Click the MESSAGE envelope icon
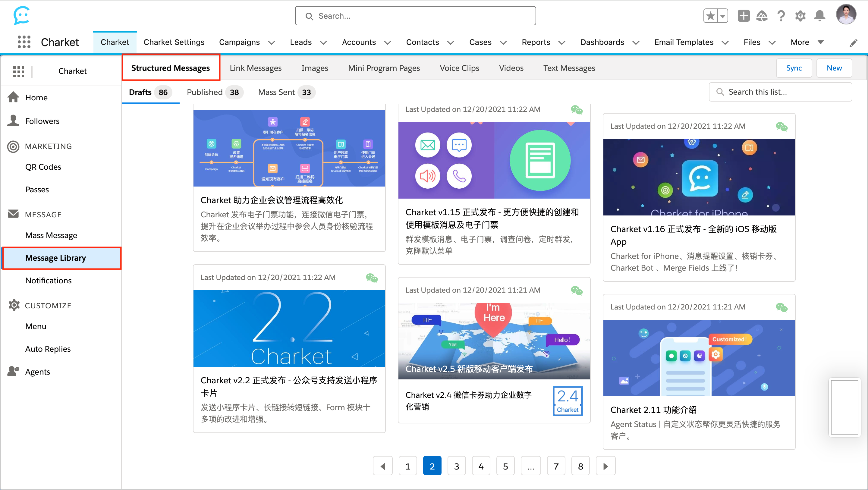868x490 pixels. click(x=13, y=214)
